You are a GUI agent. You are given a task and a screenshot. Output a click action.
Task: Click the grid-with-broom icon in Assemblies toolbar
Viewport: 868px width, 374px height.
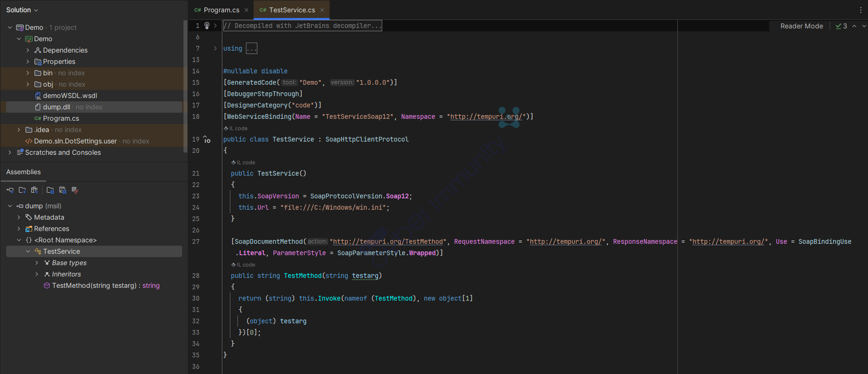(75, 190)
